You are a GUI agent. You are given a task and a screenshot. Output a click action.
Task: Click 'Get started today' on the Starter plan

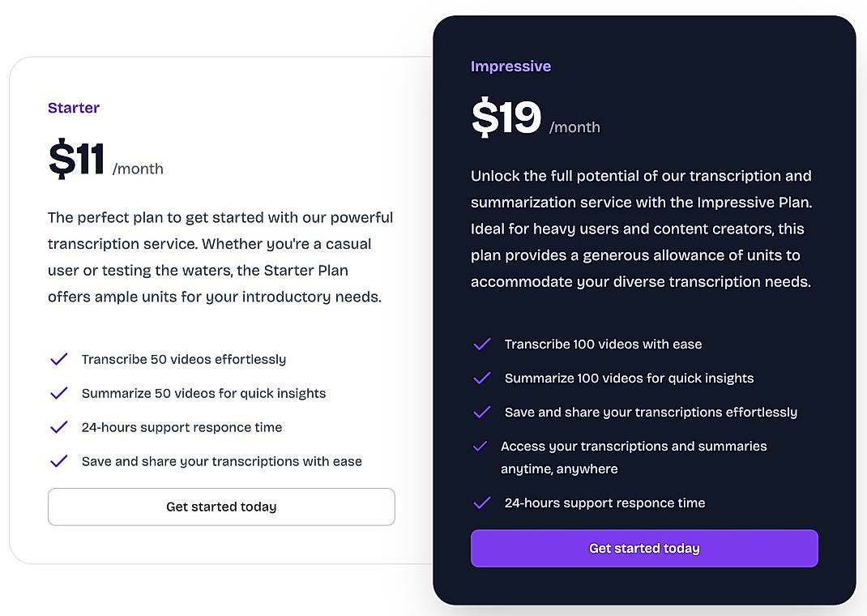coord(220,507)
